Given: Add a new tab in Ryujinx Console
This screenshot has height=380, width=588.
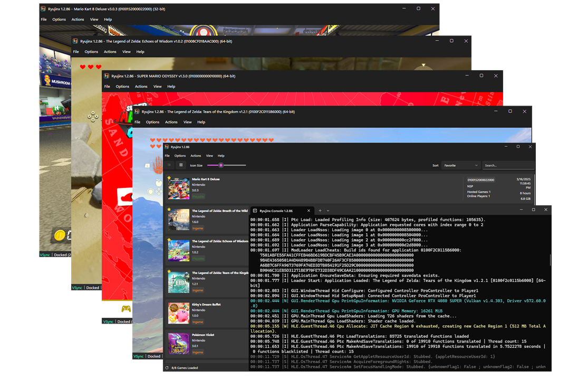Looking at the screenshot, I should coord(320,211).
